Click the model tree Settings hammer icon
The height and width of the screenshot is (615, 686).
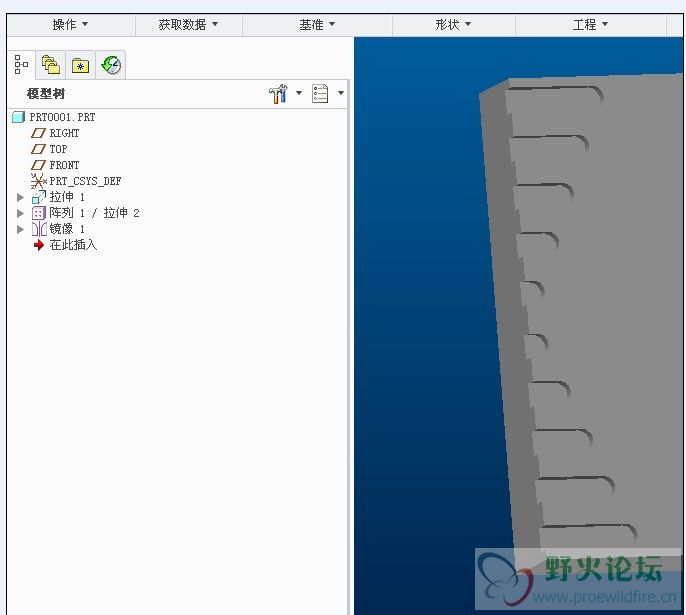[x=278, y=94]
